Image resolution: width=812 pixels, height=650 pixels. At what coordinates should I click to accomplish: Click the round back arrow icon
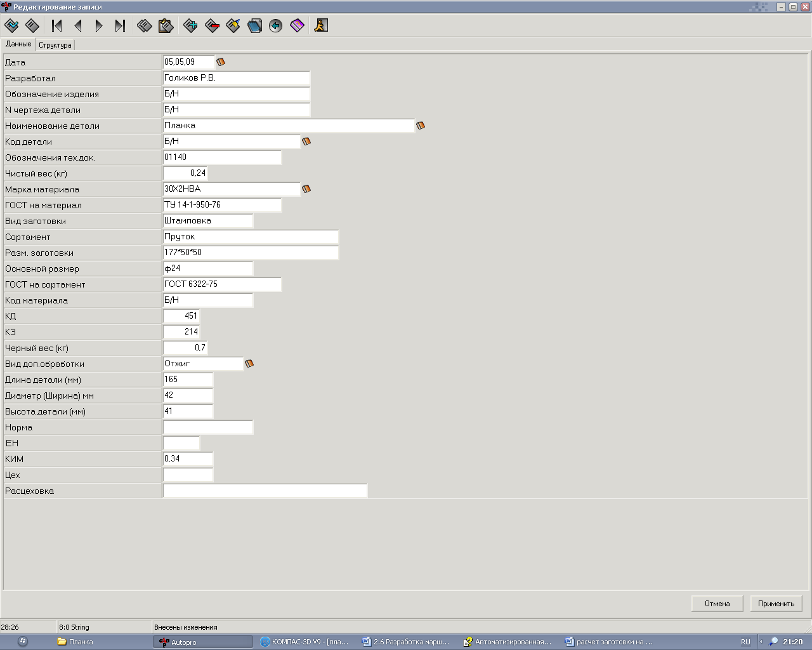(x=275, y=25)
